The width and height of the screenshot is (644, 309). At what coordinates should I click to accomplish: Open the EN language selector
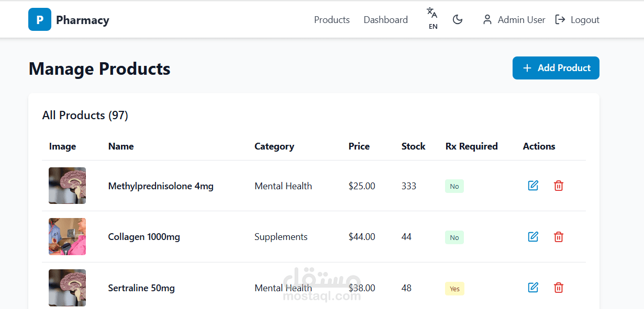coord(432,19)
